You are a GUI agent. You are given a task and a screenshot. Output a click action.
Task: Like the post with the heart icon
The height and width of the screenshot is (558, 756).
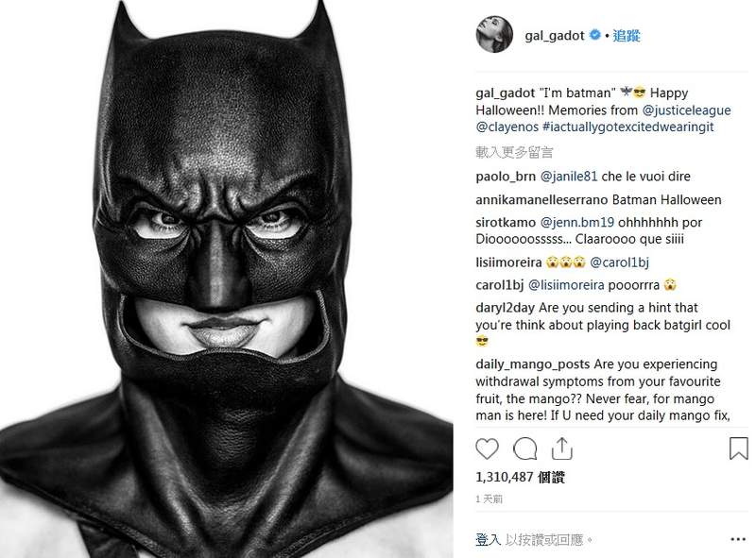488,448
